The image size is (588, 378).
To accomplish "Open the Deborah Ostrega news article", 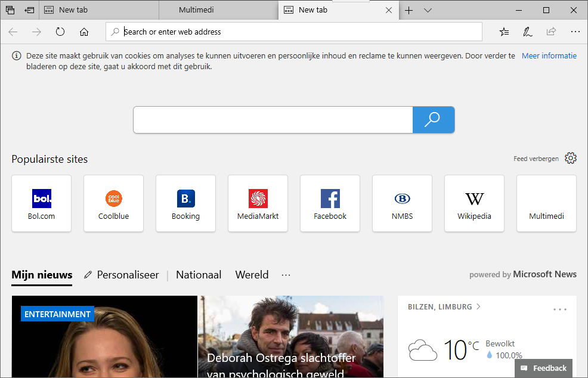I will (291, 337).
